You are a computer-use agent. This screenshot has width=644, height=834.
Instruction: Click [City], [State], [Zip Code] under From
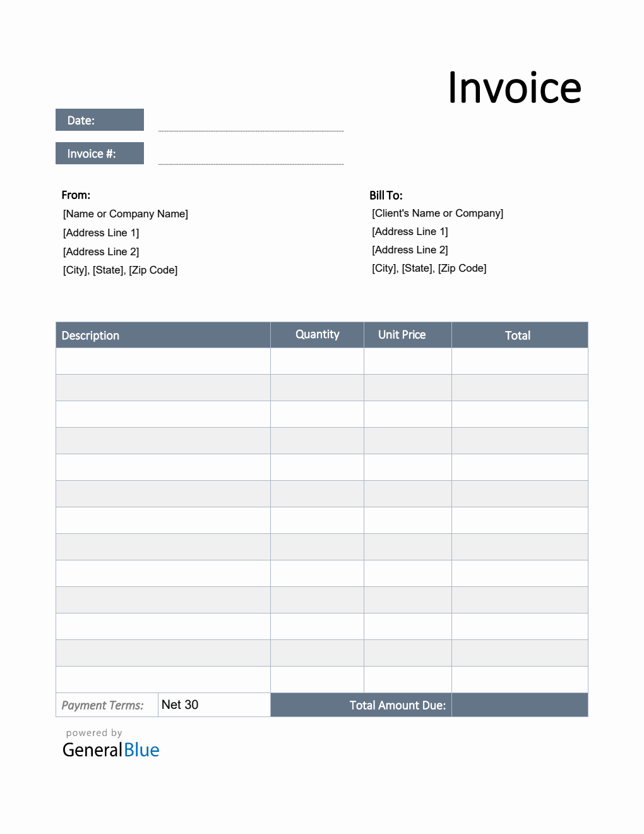120,270
